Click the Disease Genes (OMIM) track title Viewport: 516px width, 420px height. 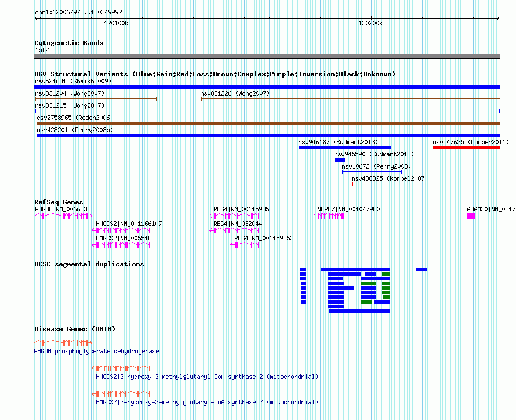coord(75,329)
